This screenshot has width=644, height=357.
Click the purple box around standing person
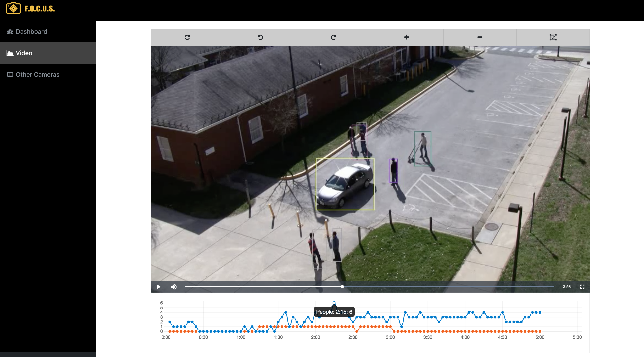394,171
